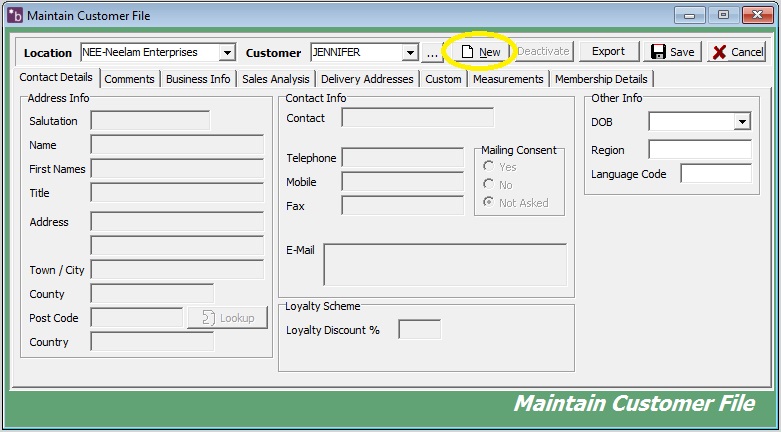Click the app icon in title bar
Screen dimensions: 781x432
point(14,15)
